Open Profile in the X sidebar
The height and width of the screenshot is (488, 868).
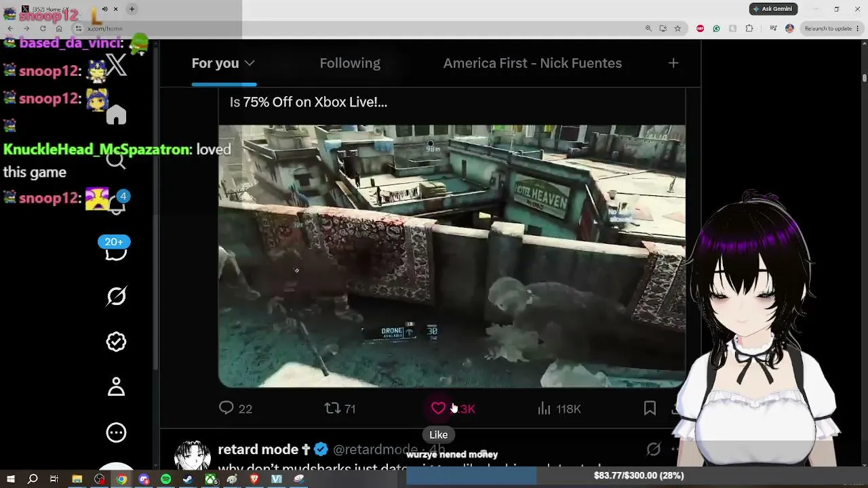[x=116, y=387]
